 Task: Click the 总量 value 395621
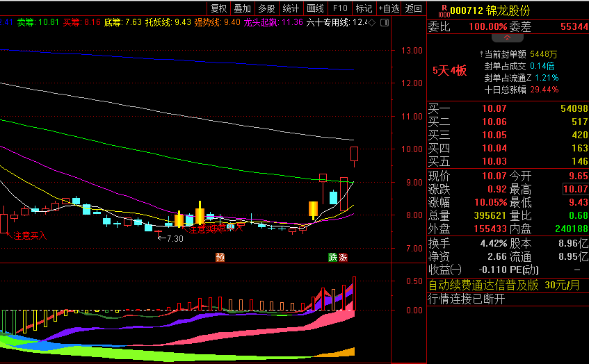click(490, 215)
